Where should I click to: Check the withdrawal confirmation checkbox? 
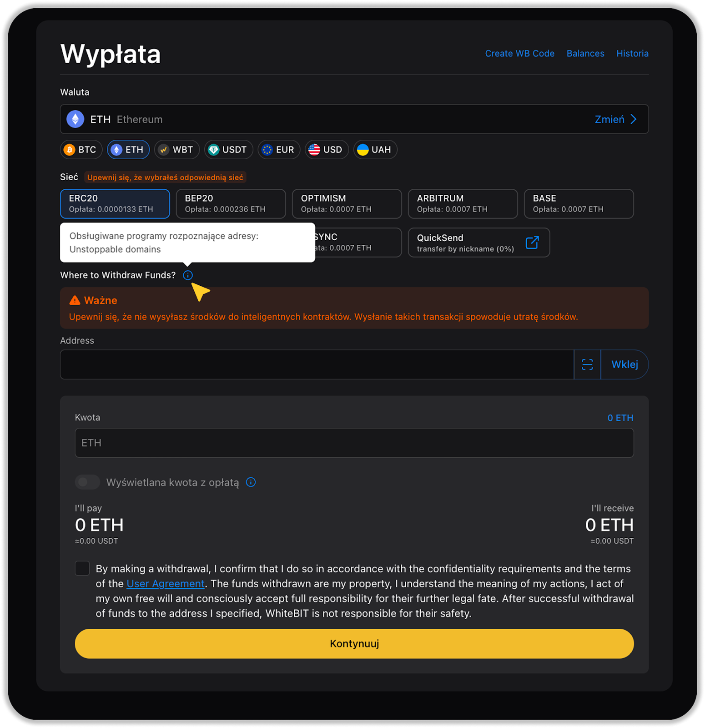(82, 568)
